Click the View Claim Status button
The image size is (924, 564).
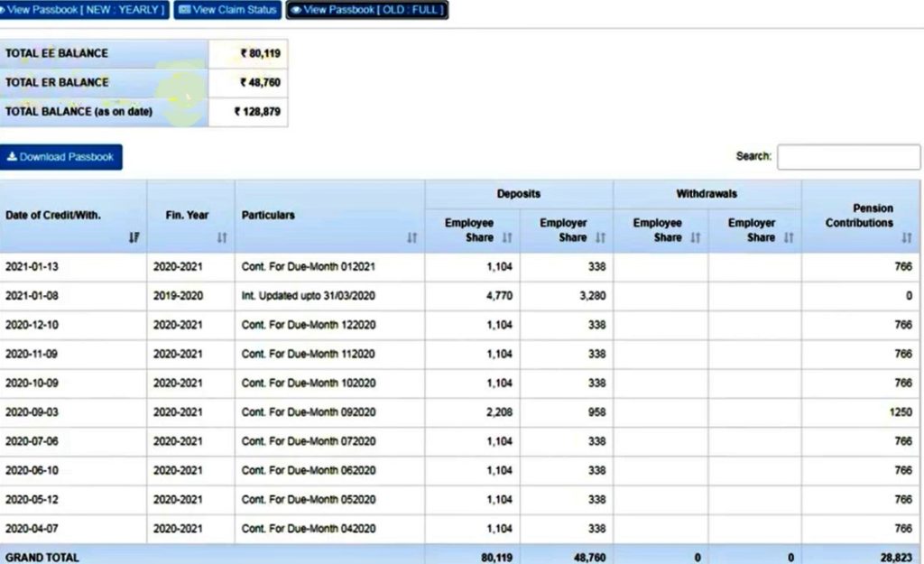pos(226,10)
